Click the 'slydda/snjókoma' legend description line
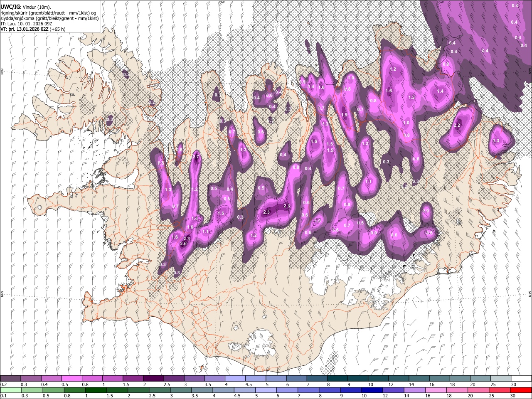 click(x=49, y=18)
